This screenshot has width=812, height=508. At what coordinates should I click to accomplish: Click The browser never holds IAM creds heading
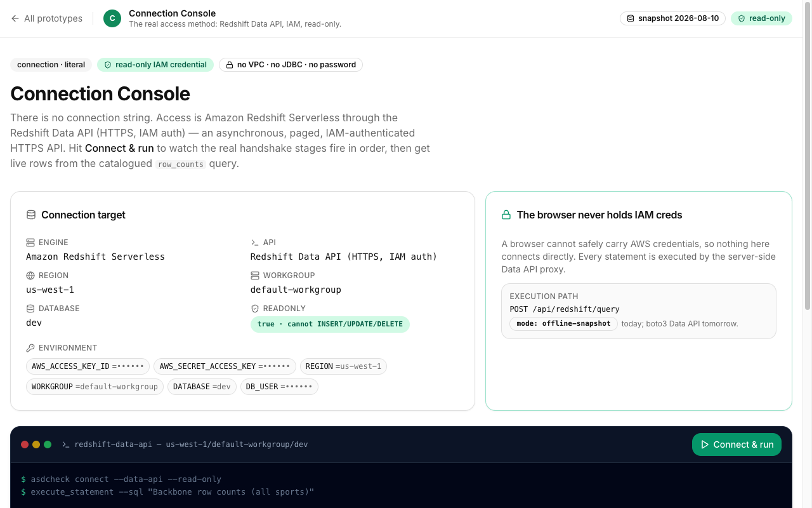coord(599,215)
